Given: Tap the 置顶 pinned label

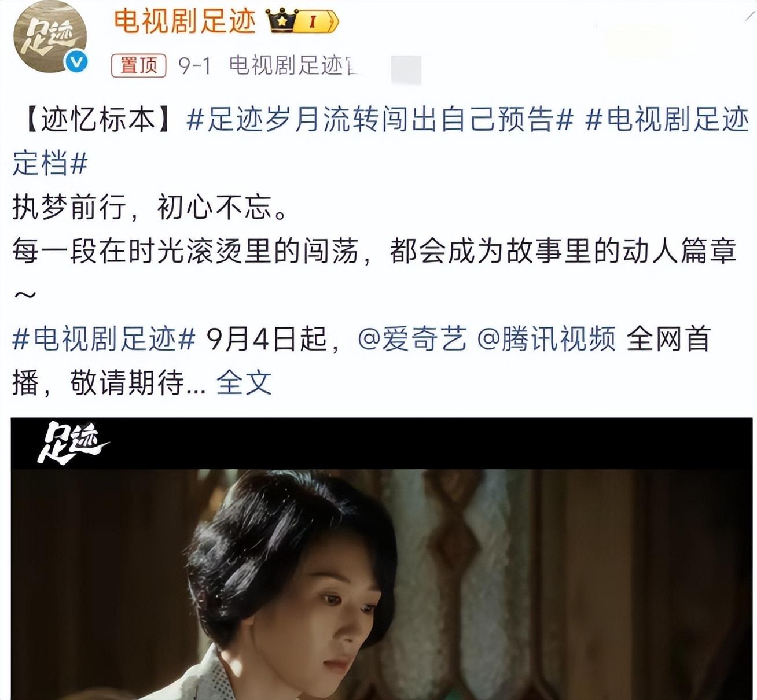Looking at the screenshot, I should coord(139,65).
